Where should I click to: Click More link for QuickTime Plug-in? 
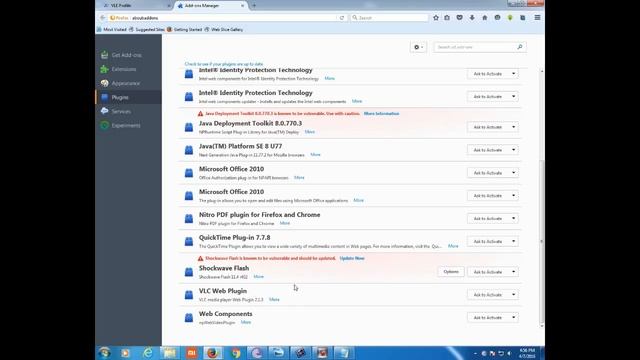tap(453, 246)
